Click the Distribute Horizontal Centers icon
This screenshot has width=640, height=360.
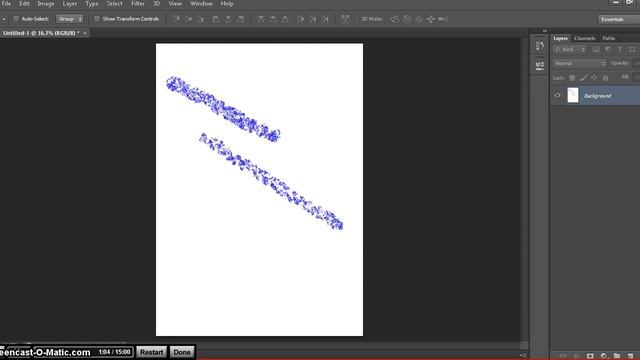[x=313, y=19]
